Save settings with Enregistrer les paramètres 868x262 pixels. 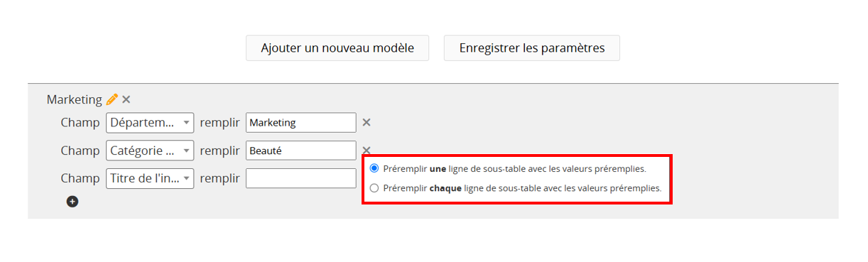coord(532,48)
